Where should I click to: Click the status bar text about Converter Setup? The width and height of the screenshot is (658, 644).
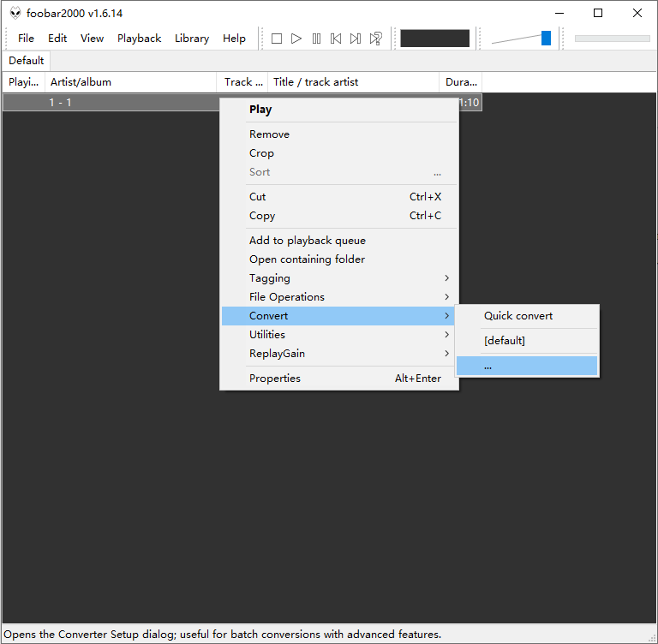(223, 634)
